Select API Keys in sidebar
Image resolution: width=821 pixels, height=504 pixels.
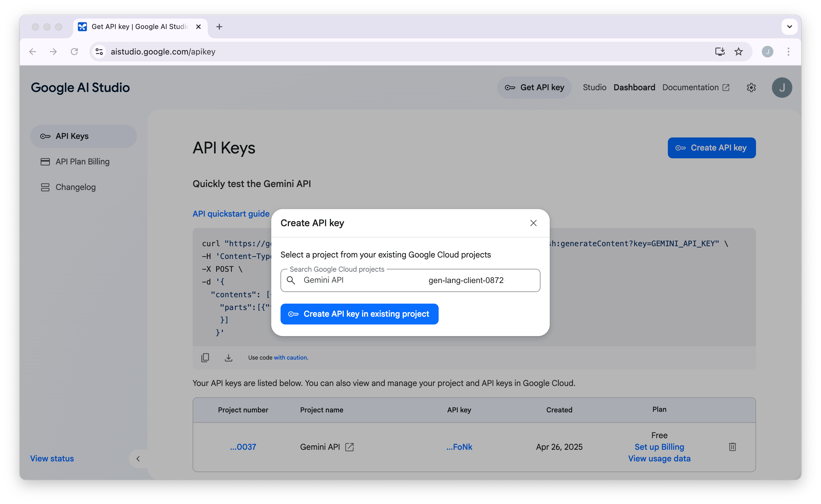click(83, 136)
